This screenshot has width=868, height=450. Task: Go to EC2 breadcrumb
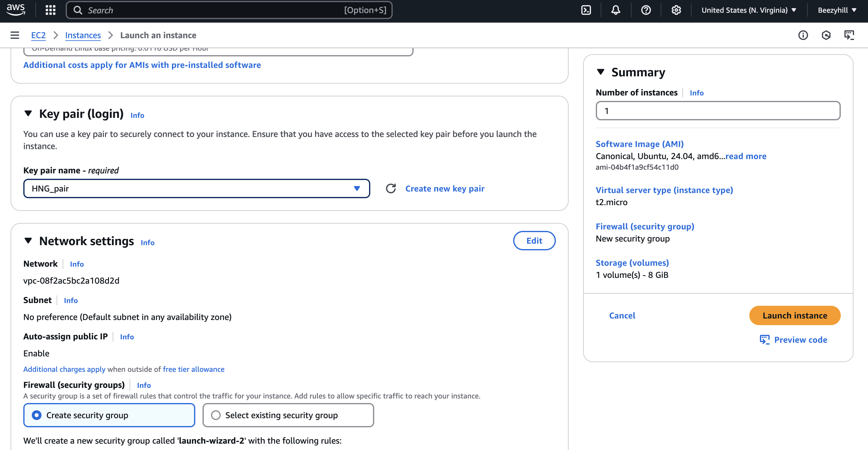point(38,35)
